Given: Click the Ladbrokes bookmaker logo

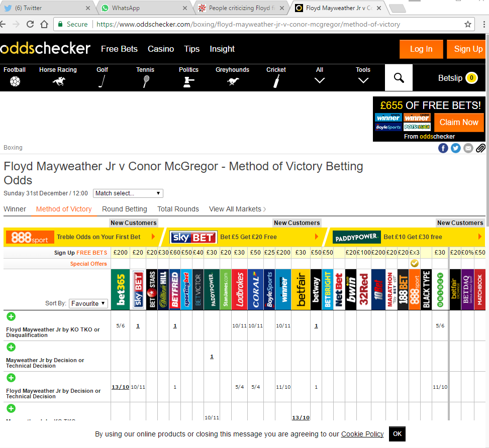Looking at the screenshot, I should tap(239, 290).
